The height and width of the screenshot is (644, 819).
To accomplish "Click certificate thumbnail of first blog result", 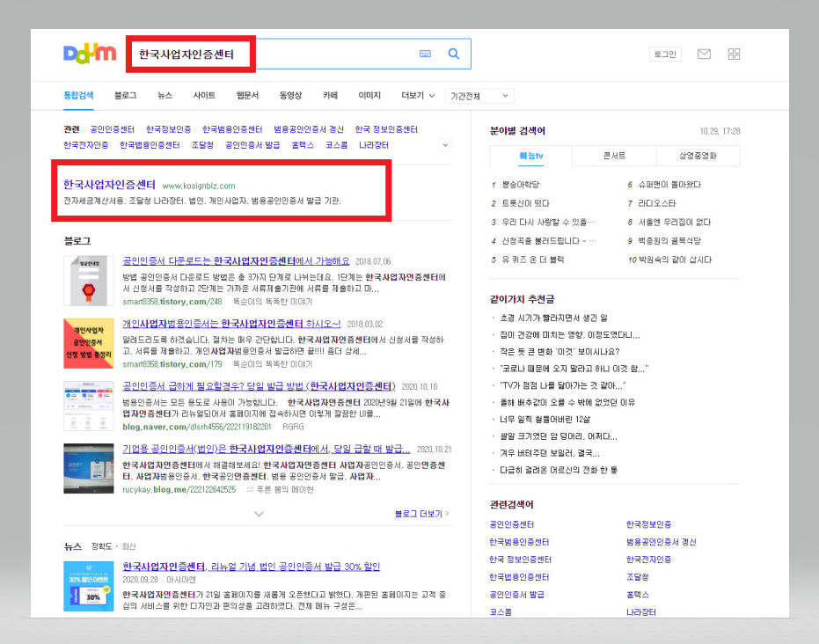I will point(88,281).
